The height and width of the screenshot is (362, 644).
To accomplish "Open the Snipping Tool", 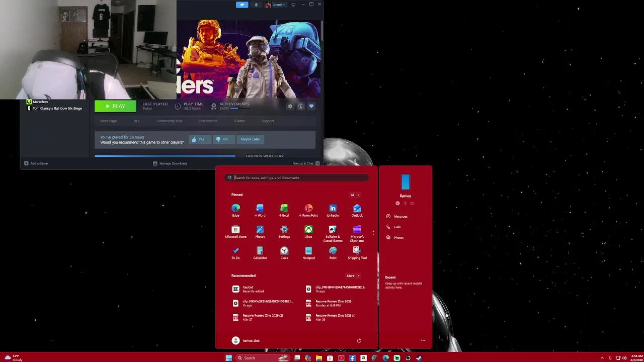I will tap(357, 253).
